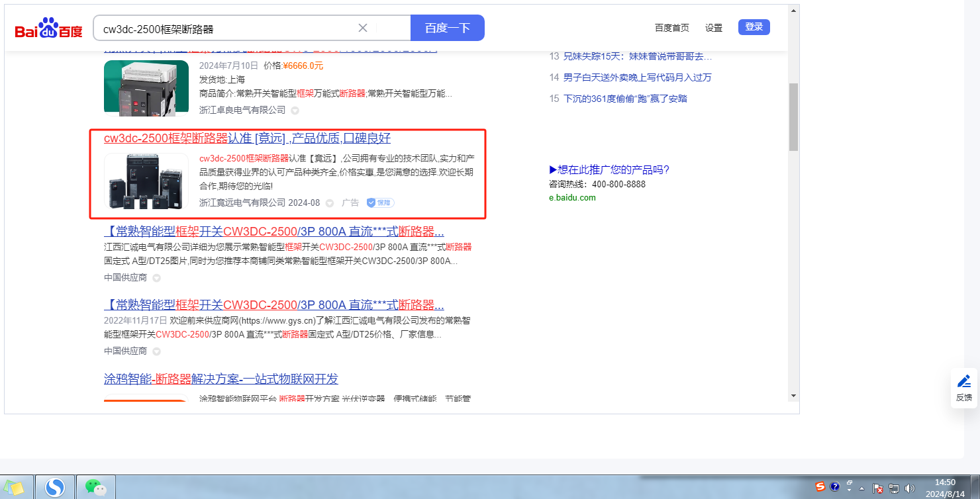Open the 设置 menu
This screenshot has width=980, height=499.
714,28
